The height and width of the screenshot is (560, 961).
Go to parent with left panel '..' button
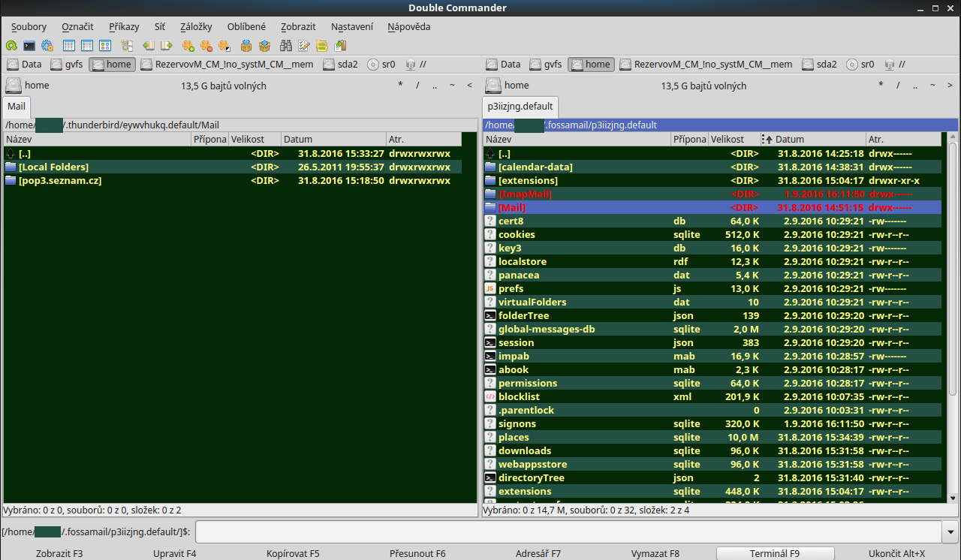tap(434, 85)
